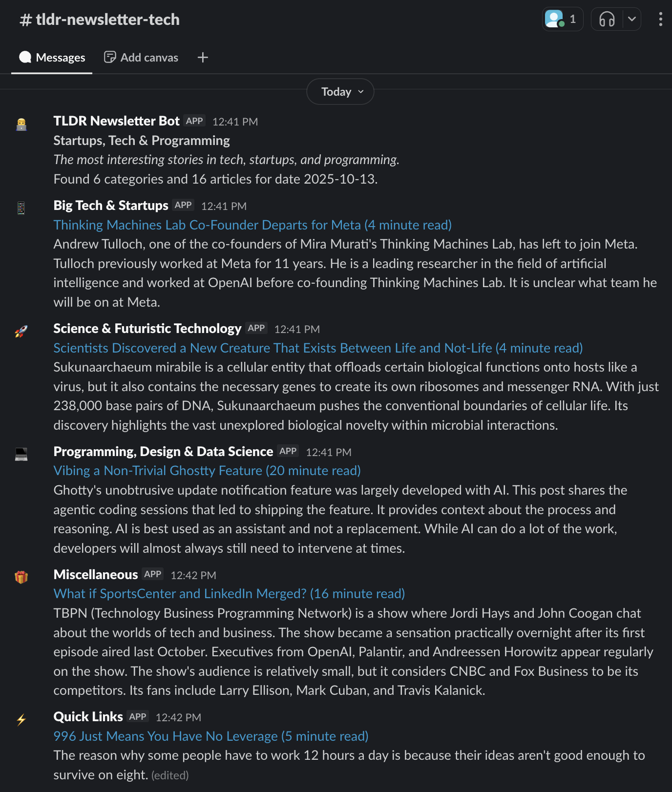Click the Big Tech & Startups phone avatar

(x=21, y=208)
